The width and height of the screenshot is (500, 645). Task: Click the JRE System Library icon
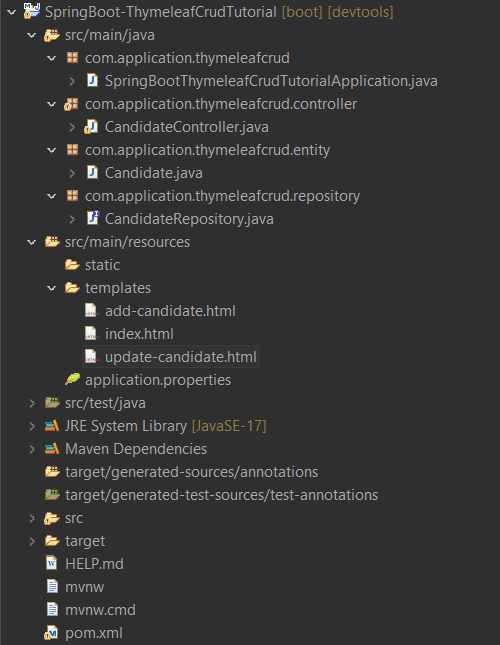(52, 426)
